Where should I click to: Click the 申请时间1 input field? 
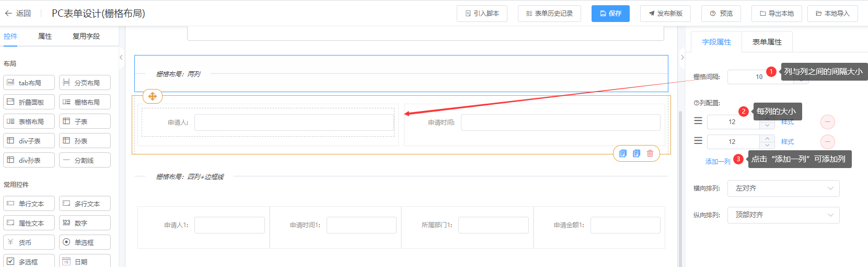coord(362,225)
